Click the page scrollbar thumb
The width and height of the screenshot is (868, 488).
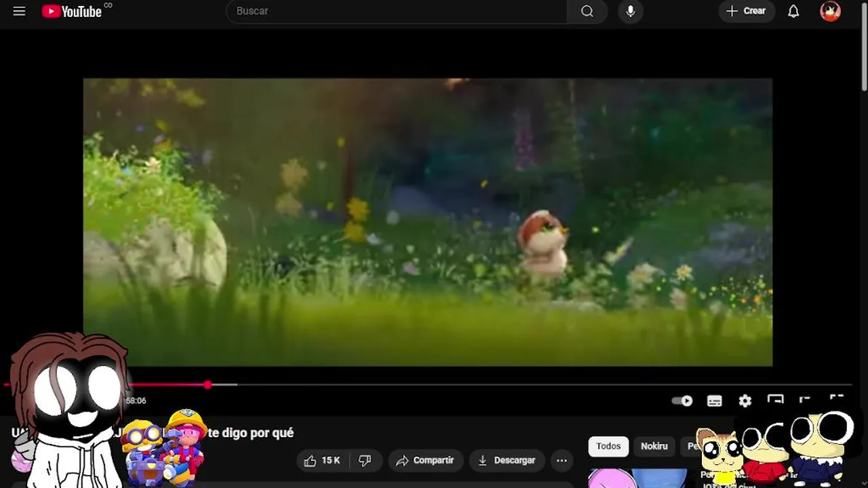pos(863,49)
